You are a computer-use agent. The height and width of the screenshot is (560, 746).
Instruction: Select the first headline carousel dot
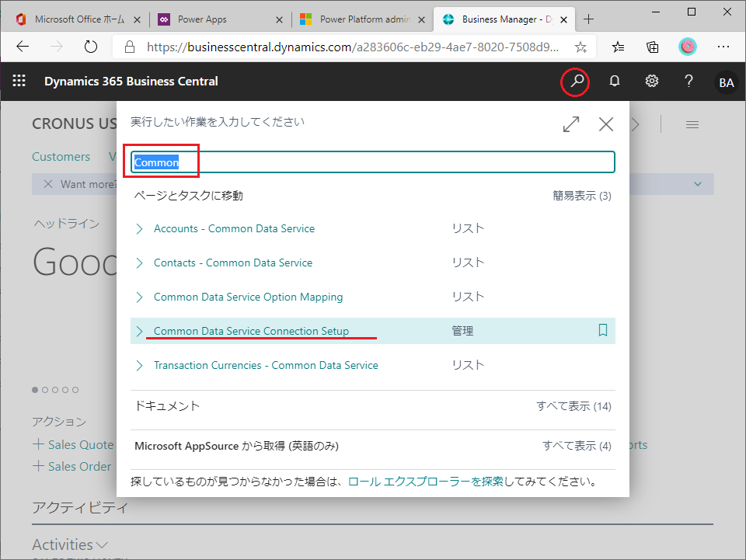pos(35,390)
